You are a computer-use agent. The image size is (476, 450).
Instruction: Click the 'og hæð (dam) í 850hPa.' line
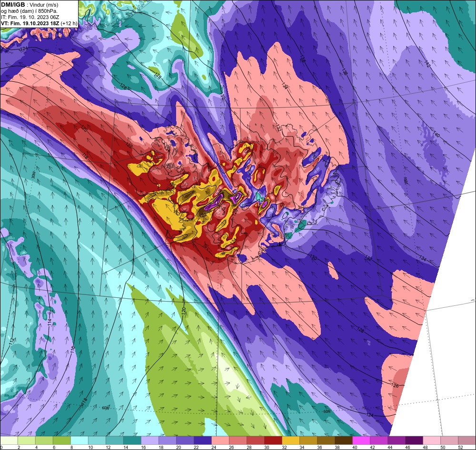(x=30, y=11)
